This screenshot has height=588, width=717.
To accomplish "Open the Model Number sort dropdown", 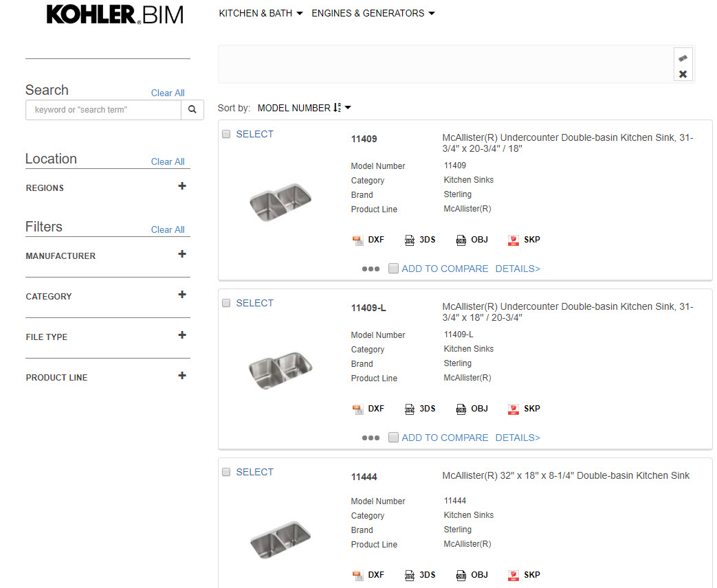I will (304, 108).
